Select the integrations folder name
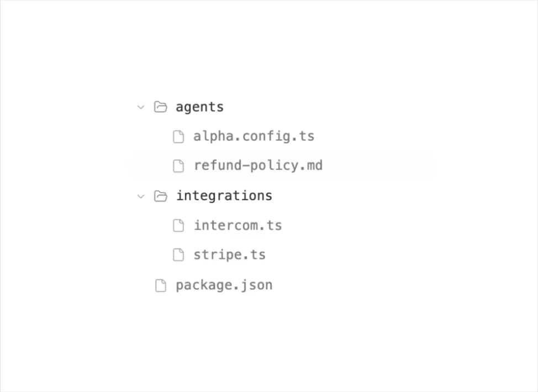The height and width of the screenshot is (392, 538). (224, 195)
